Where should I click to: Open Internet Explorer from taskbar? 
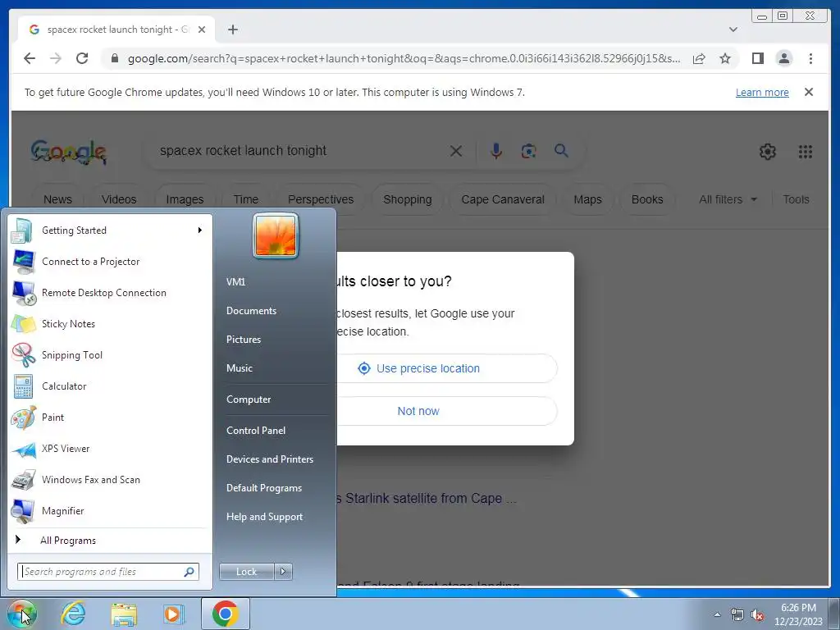click(73, 614)
